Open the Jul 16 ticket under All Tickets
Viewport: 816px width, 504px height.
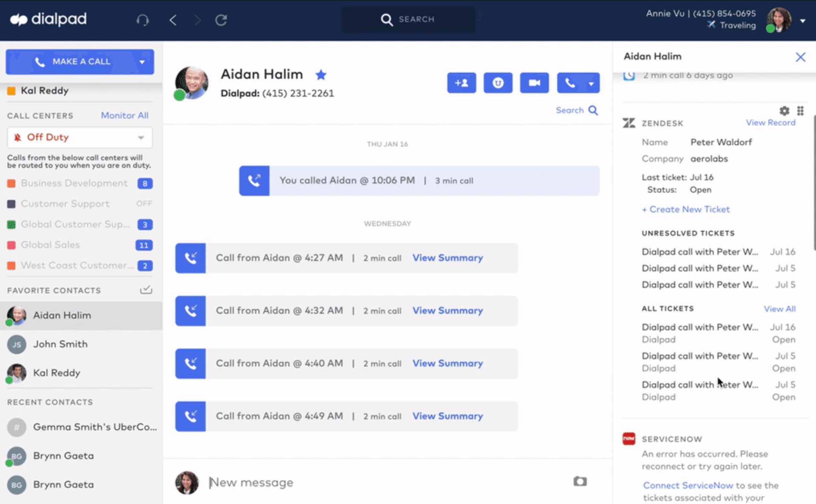719,333
